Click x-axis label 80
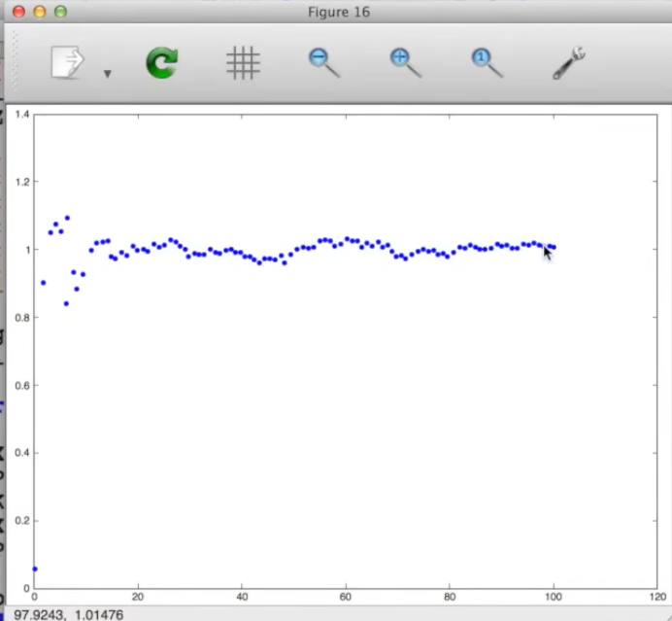The width and height of the screenshot is (672, 621). click(x=450, y=597)
